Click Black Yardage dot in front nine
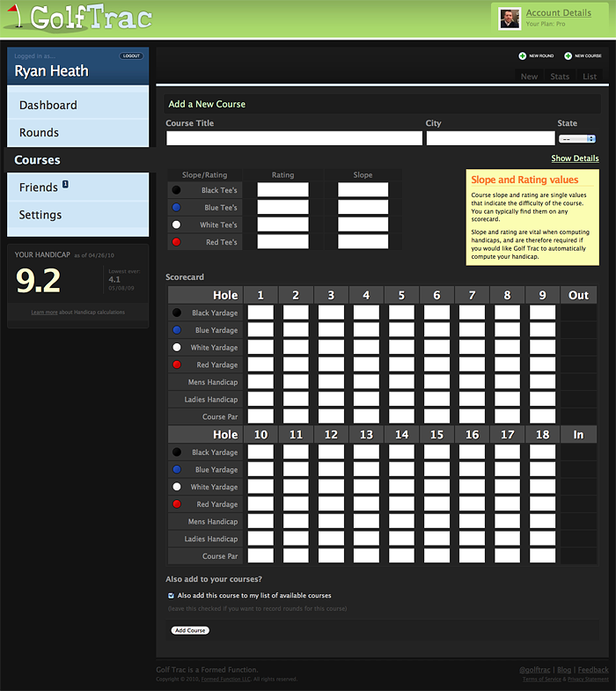 point(177,312)
